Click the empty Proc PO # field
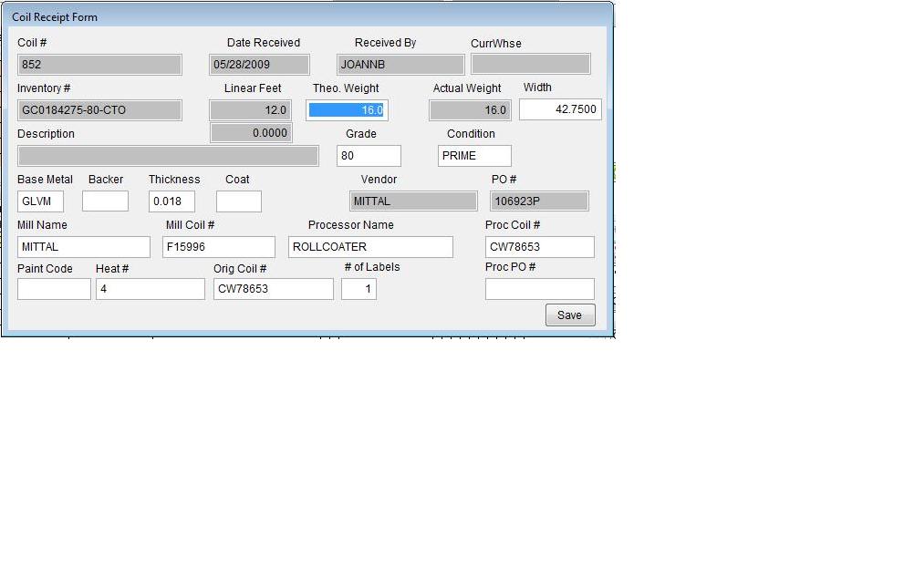The width and height of the screenshot is (904, 588). point(539,289)
